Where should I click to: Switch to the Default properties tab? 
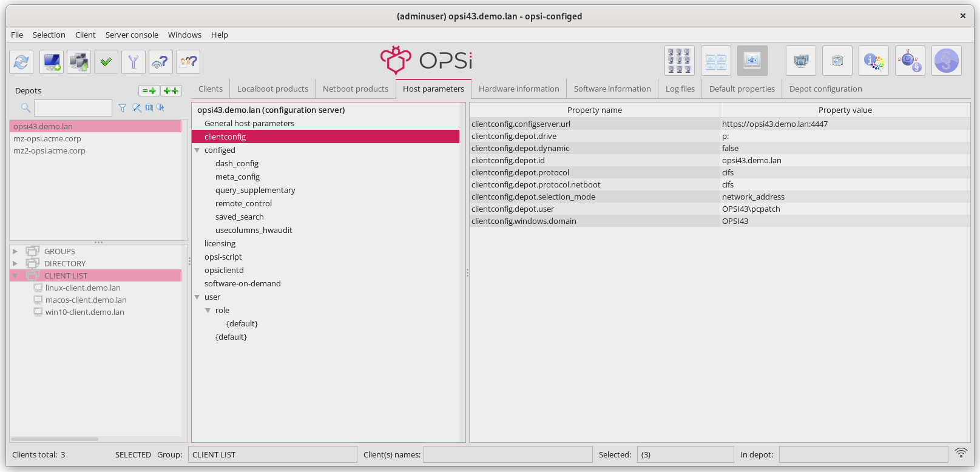pos(742,89)
